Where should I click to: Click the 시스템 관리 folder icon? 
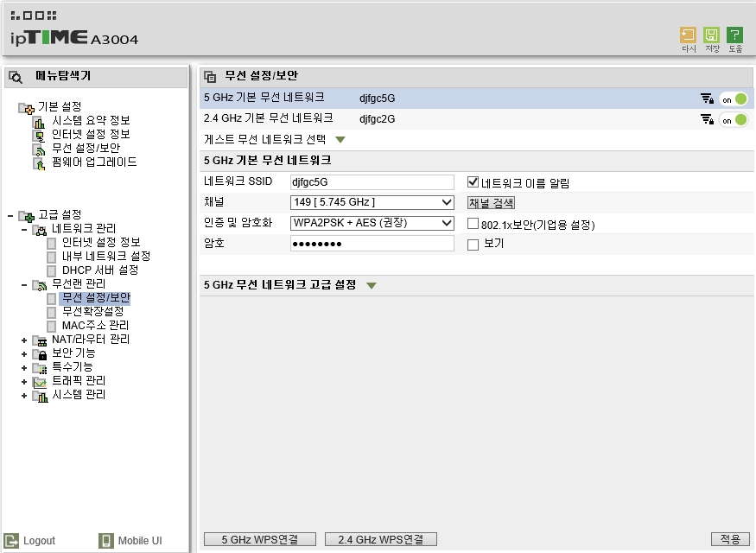(x=40, y=397)
